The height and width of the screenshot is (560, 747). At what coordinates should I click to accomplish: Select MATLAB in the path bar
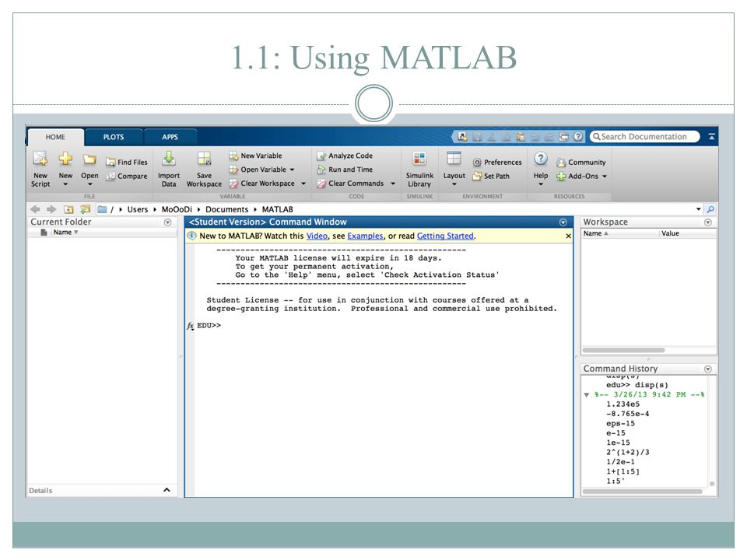pyautogui.click(x=277, y=209)
